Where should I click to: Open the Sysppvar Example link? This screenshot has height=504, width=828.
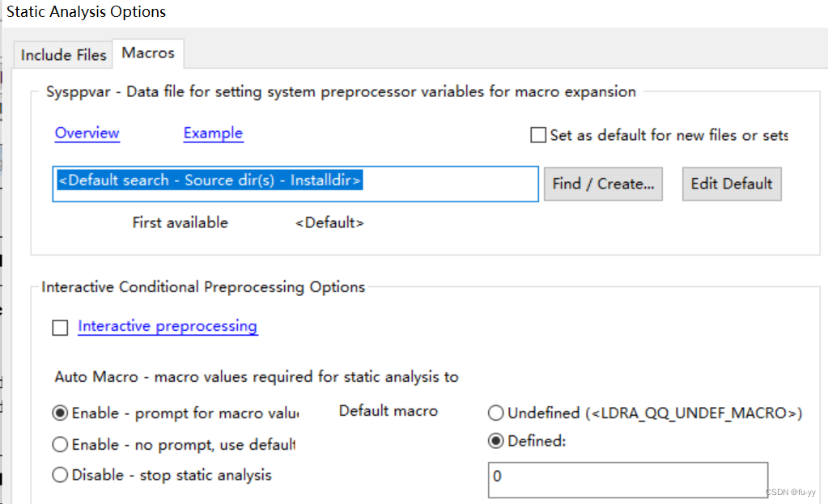pos(213,133)
